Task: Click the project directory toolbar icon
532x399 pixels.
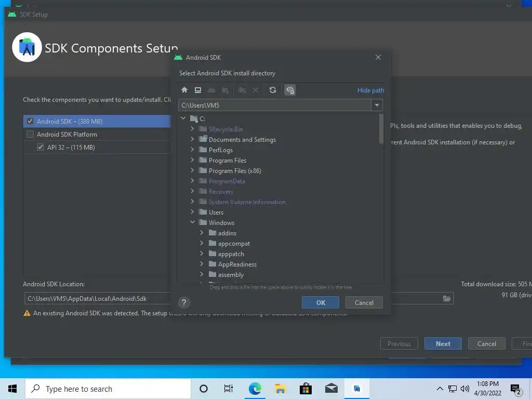Action: [211, 90]
